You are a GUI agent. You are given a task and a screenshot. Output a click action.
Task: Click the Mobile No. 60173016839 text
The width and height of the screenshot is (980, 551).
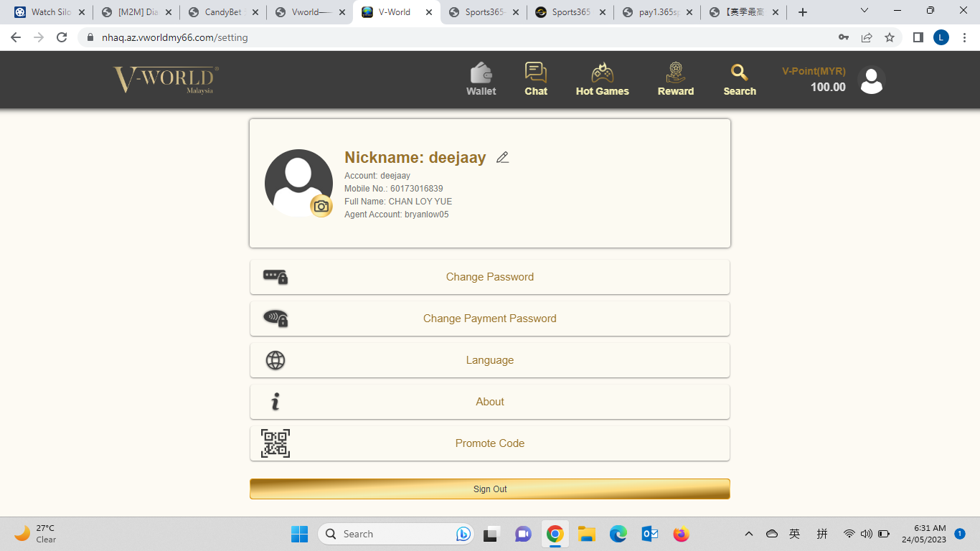click(x=394, y=189)
